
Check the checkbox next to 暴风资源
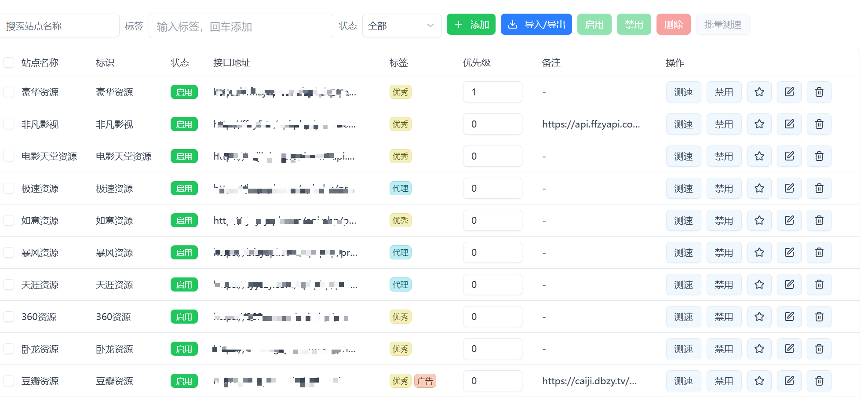click(x=9, y=252)
